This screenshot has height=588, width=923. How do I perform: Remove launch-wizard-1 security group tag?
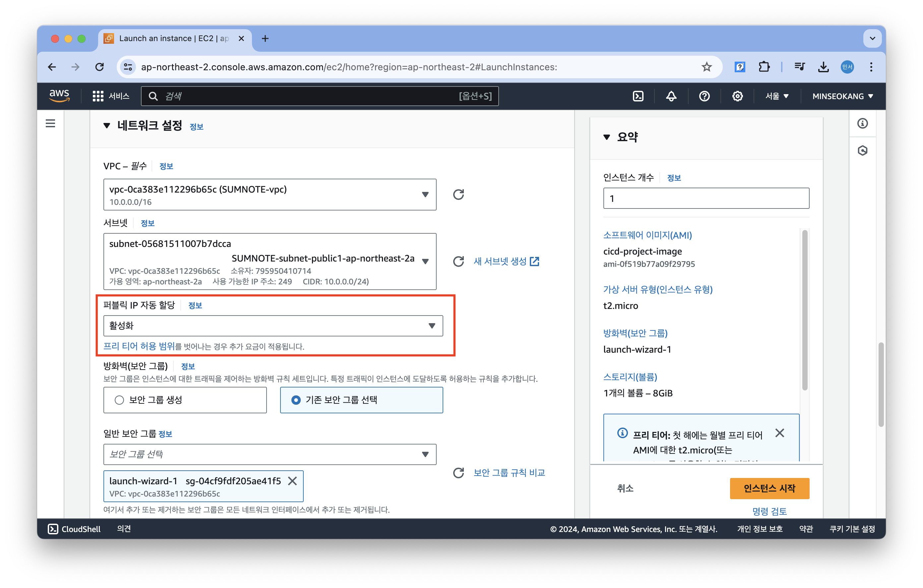(292, 481)
